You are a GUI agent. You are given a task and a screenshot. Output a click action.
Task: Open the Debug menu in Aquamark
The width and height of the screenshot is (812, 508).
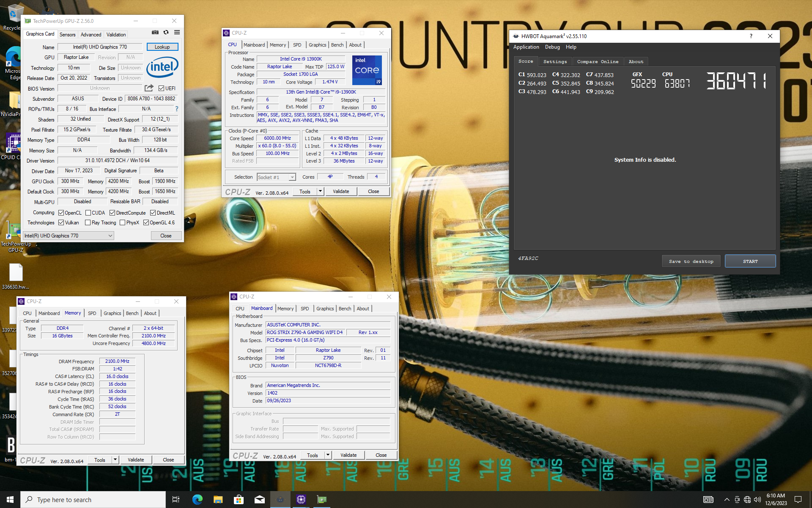(552, 47)
